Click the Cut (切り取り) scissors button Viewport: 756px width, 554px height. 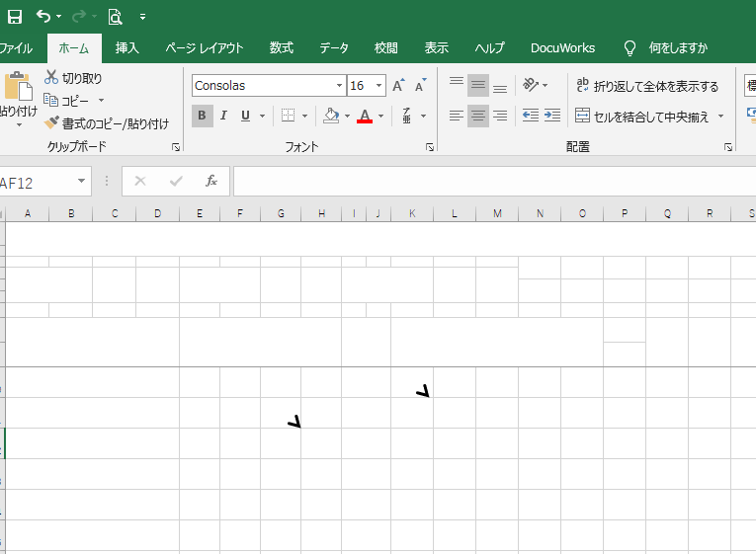pyautogui.click(x=73, y=78)
